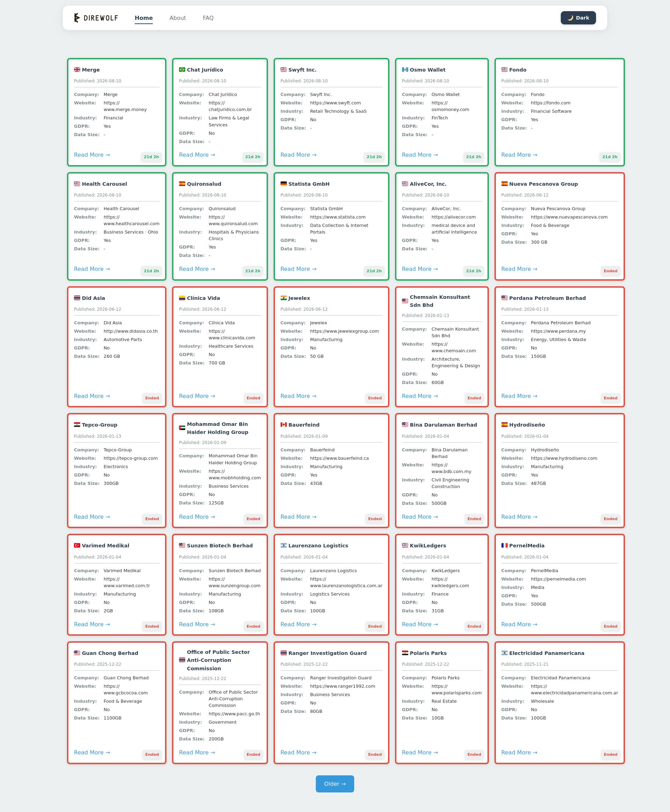Click the flag icon beside Osmo Wallet title
670x812 pixels.
(x=405, y=70)
